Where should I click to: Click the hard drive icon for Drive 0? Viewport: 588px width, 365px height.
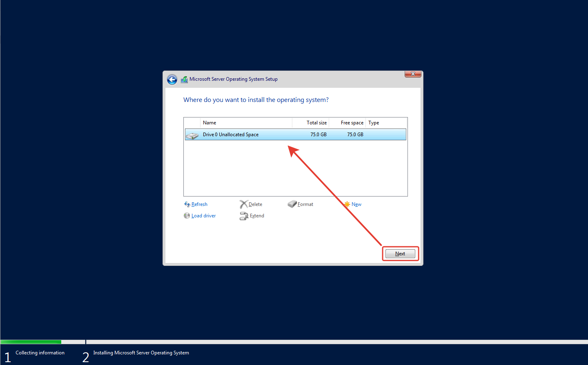192,135
